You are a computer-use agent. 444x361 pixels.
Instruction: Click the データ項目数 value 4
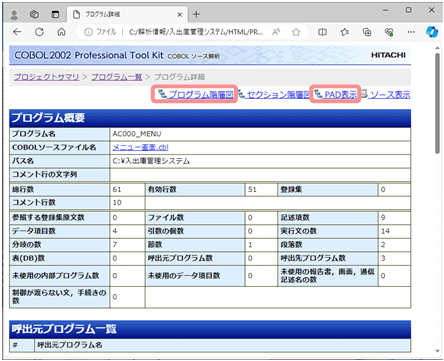[115, 231]
